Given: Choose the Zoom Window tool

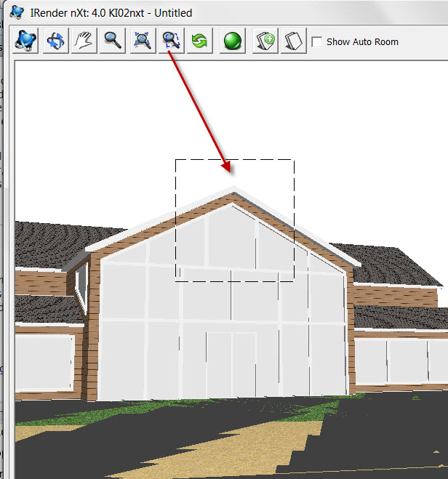Looking at the screenshot, I should click(170, 40).
